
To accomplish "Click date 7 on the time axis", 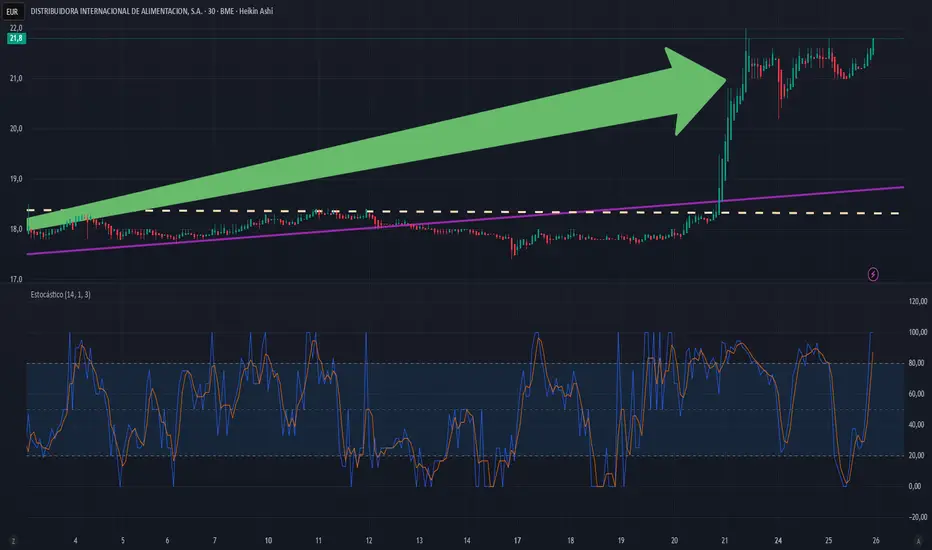I will [x=215, y=540].
